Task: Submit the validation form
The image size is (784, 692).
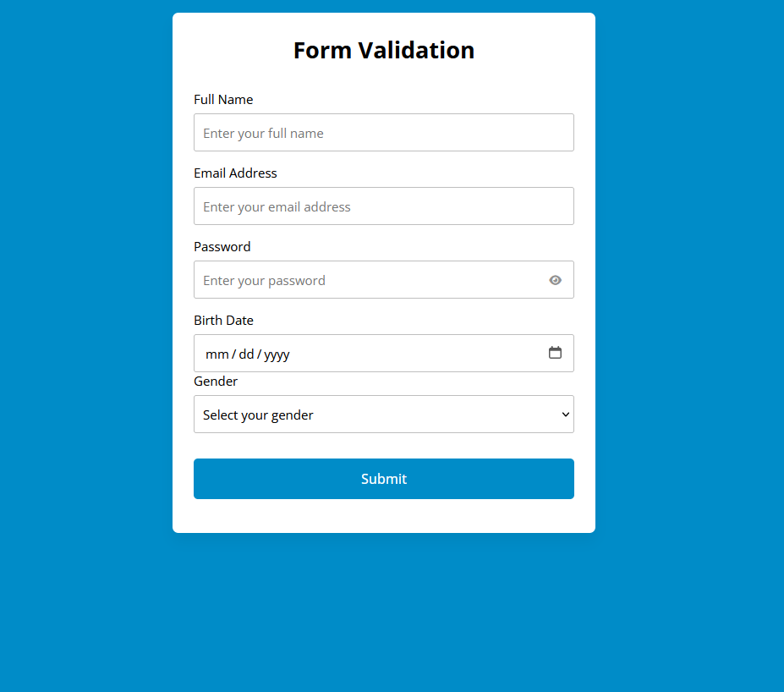Action: coord(383,479)
